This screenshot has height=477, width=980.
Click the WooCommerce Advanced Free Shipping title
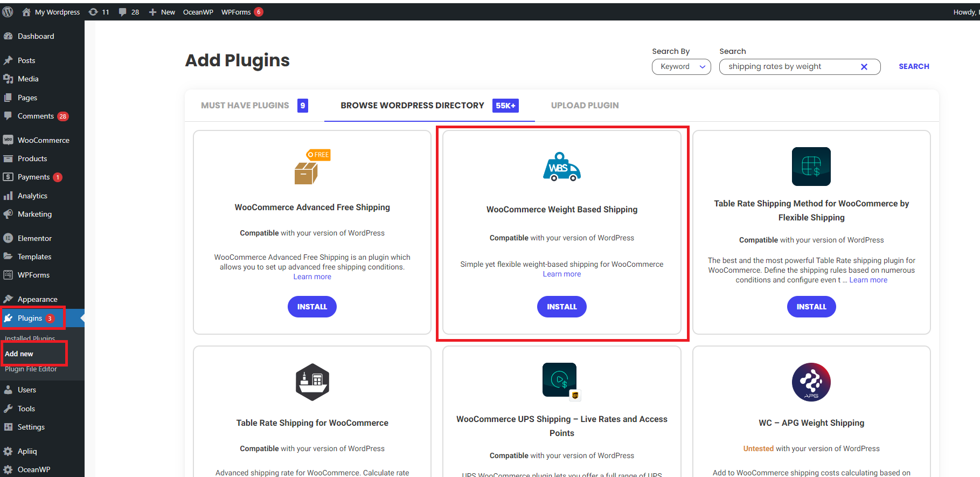click(x=312, y=207)
